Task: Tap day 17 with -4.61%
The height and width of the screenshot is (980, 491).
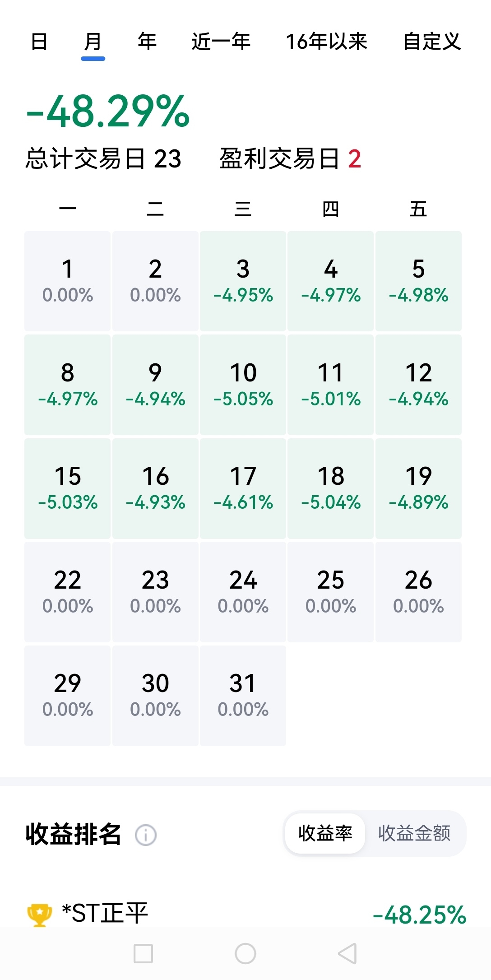Action: [243, 488]
